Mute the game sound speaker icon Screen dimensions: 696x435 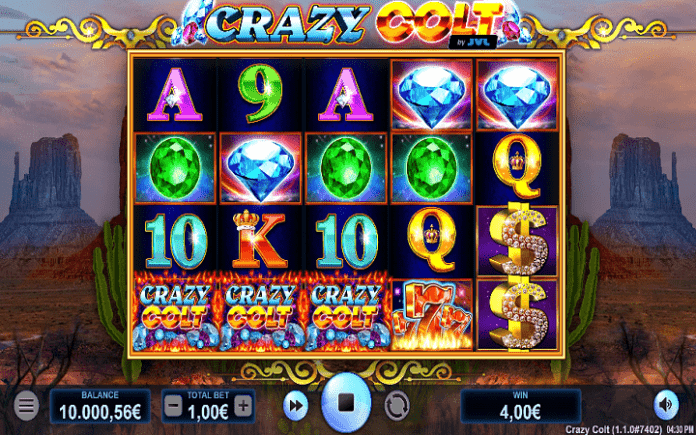[666, 405]
